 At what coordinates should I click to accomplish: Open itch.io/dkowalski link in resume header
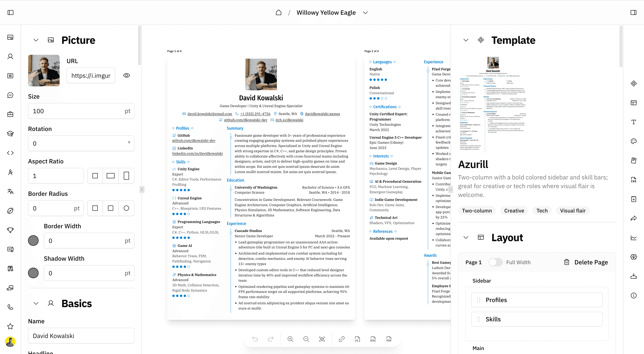point(289,120)
